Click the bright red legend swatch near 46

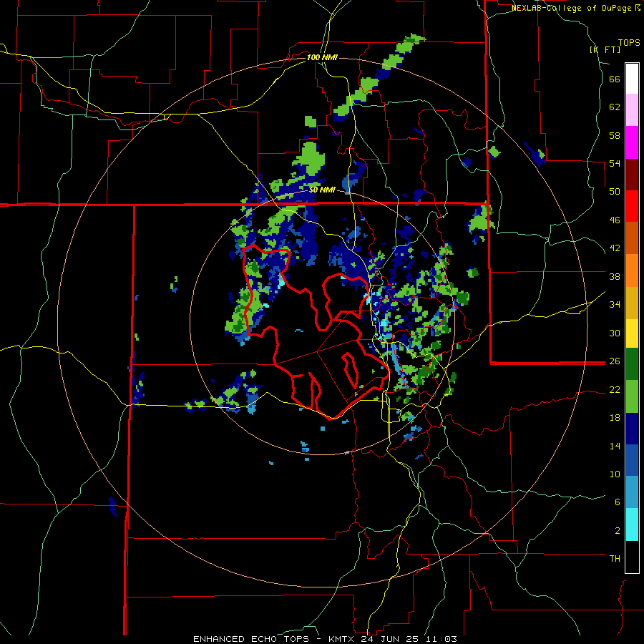click(x=632, y=206)
